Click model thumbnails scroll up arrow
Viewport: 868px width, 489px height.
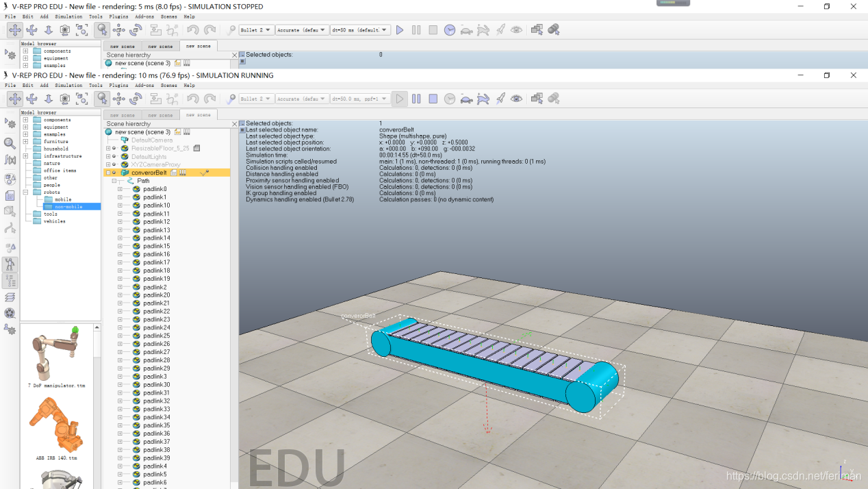(97, 327)
